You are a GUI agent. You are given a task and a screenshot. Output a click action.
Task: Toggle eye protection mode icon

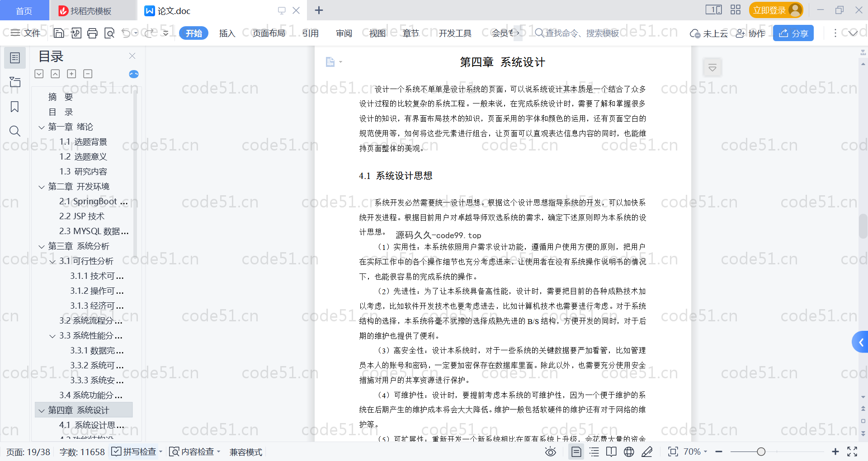(550, 452)
